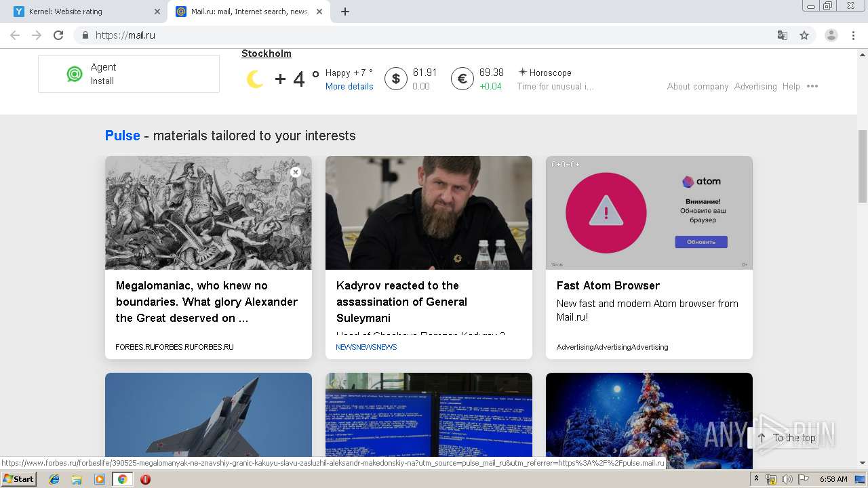Click the euro currency icon
Viewport: 868px width, 488px height.
[462, 79]
